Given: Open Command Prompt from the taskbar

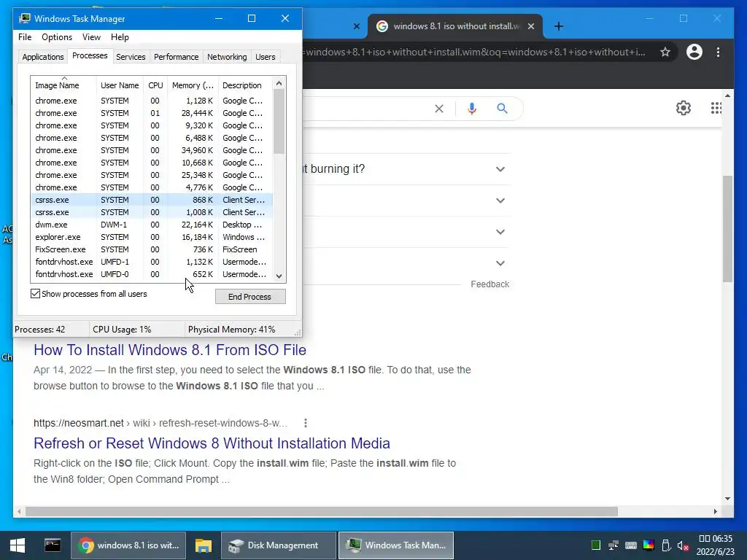Looking at the screenshot, I should pos(53,545).
